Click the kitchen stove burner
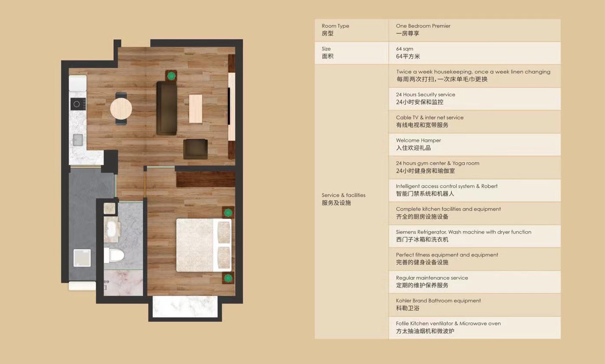Viewport: 605px width, 364px height. pyautogui.click(x=77, y=104)
